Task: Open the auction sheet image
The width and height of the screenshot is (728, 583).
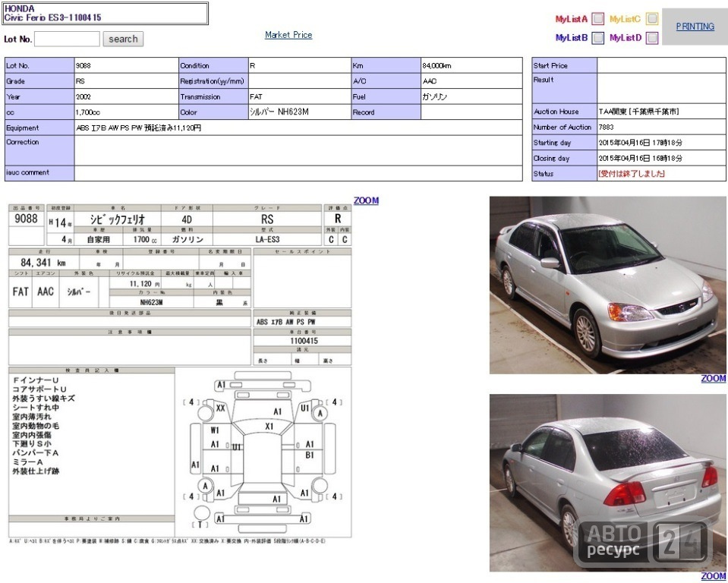Action: pyautogui.click(x=180, y=373)
